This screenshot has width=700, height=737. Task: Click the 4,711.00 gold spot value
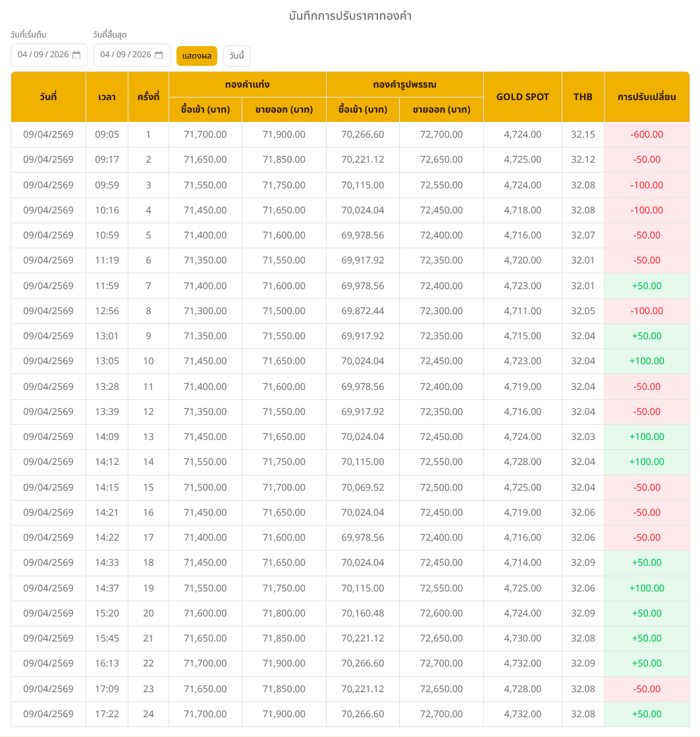click(522, 311)
